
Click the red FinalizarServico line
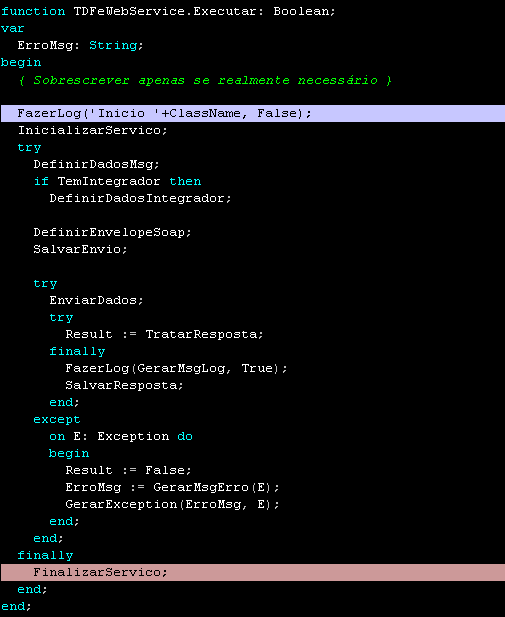point(253,572)
